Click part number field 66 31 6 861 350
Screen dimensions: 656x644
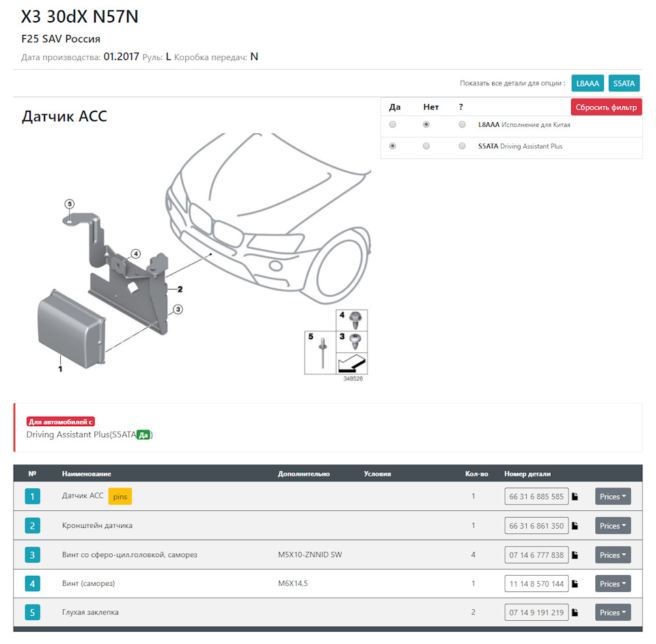pyautogui.click(x=536, y=526)
